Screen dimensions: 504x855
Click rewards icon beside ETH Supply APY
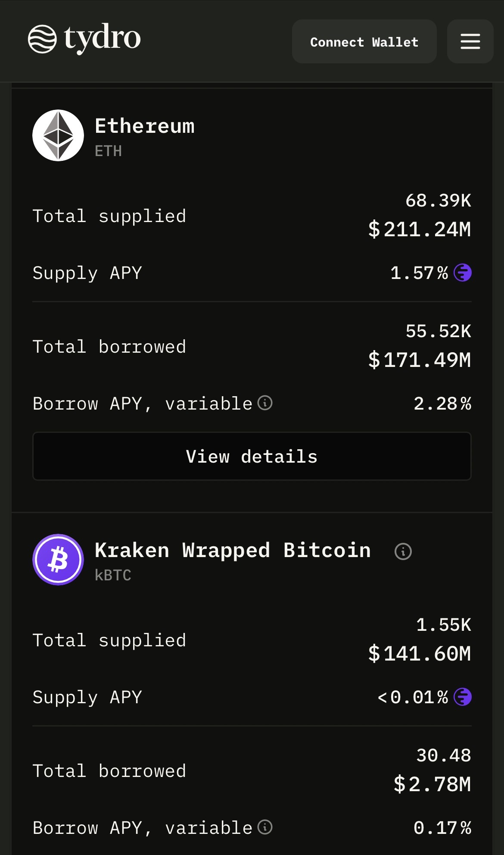tap(463, 272)
